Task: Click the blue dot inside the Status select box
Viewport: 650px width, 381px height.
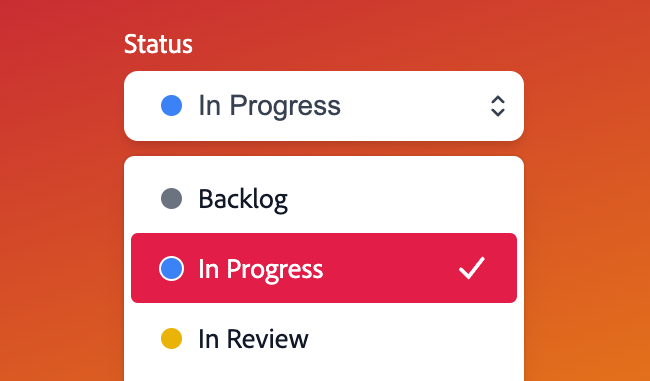Action: click(171, 105)
